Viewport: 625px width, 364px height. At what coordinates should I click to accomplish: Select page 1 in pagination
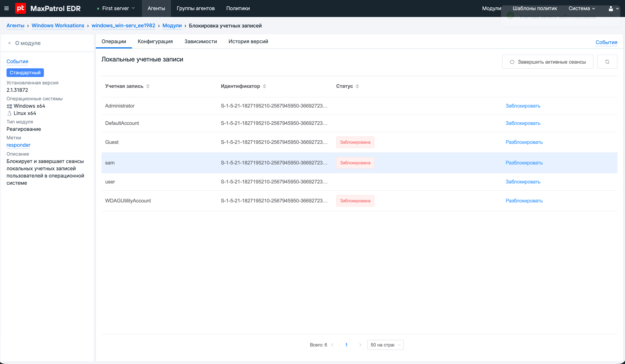(x=346, y=345)
